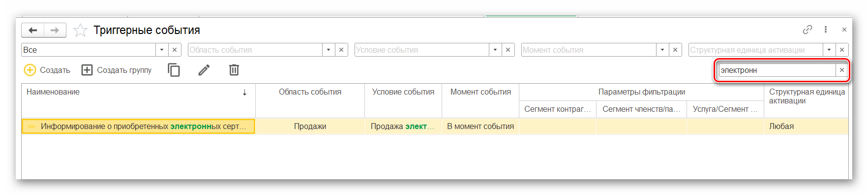Click the Сегмент членств/па… column header
Screen dimensions: 868x195
pyautogui.click(x=641, y=109)
